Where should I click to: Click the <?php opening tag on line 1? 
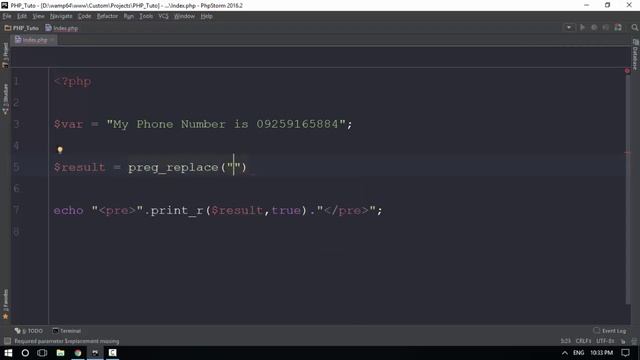pos(72,81)
